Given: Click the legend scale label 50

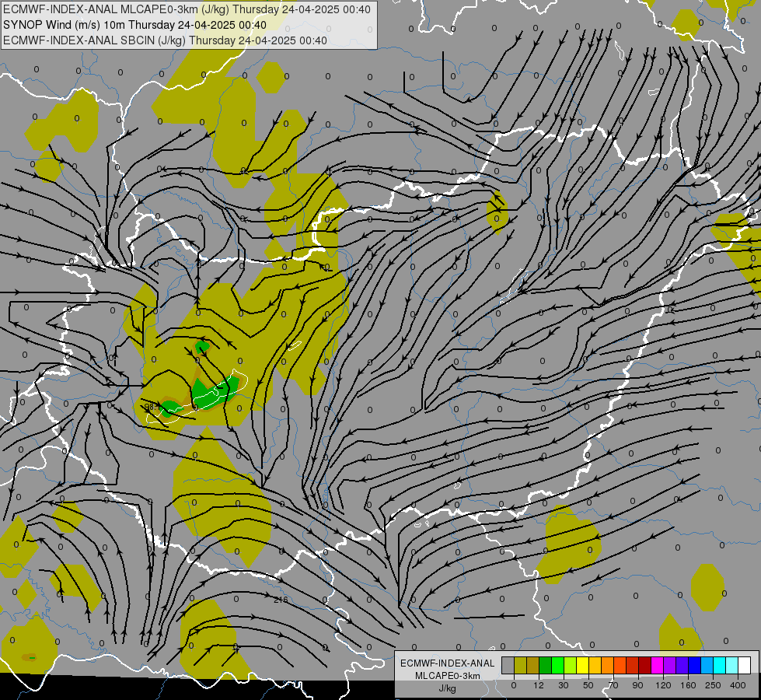Looking at the screenshot, I should click(x=588, y=685).
